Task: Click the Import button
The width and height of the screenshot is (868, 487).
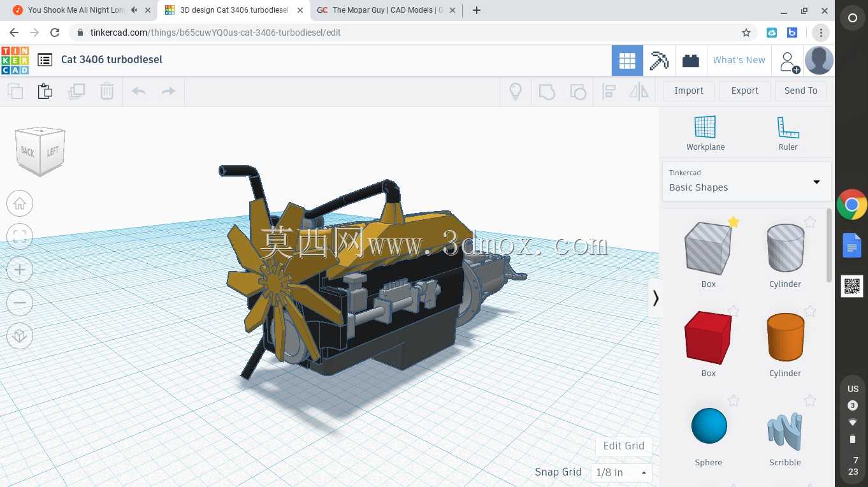Action: pyautogui.click(x=689, y=91)
